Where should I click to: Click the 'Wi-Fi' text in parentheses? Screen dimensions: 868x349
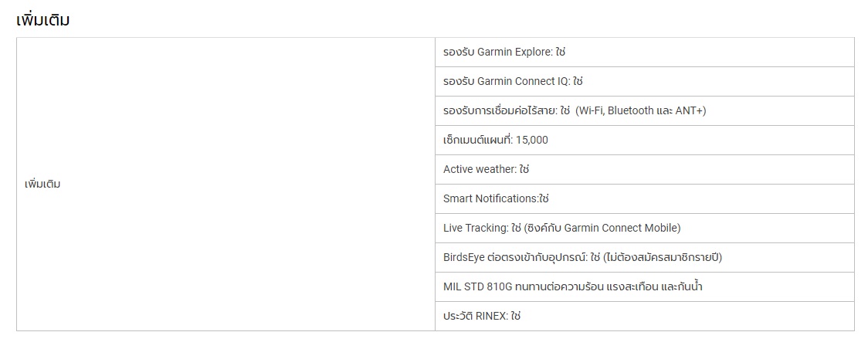pos(590,110)
